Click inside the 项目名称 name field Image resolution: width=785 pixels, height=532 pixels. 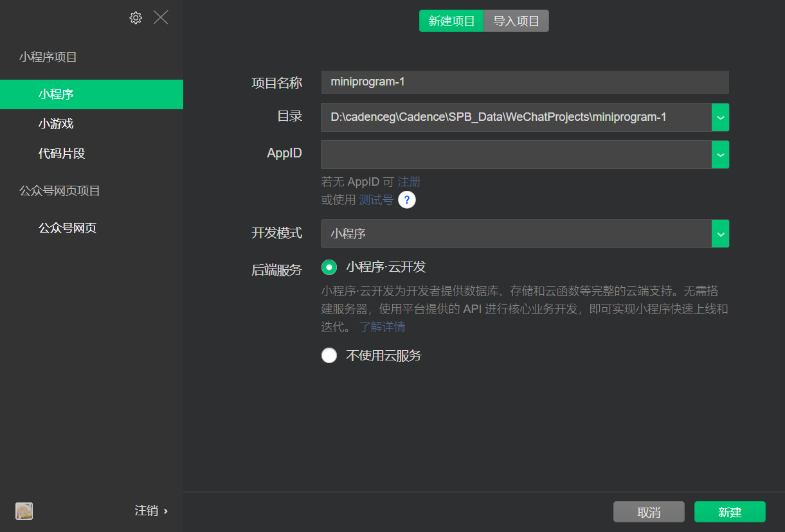[525, 82]
